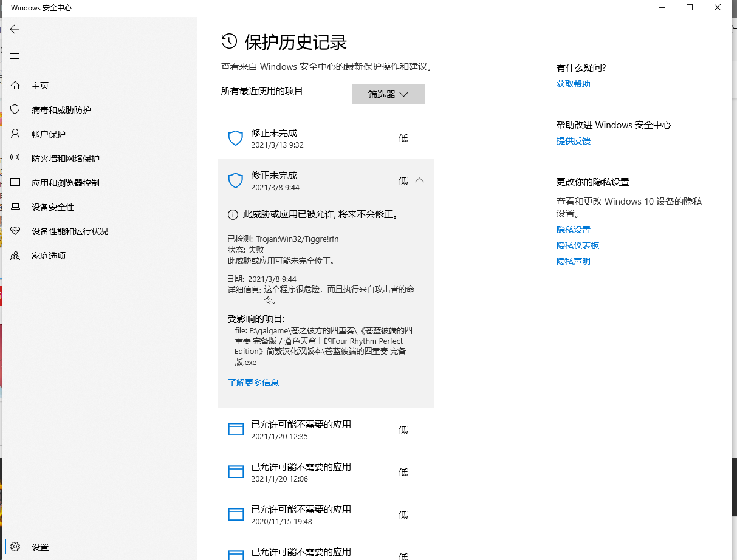Image resolution: width=737 pixels, height=560 pixels.
Task: Open the 隐私仪表板 privacy dashboard
Action: tap(578, 245)
